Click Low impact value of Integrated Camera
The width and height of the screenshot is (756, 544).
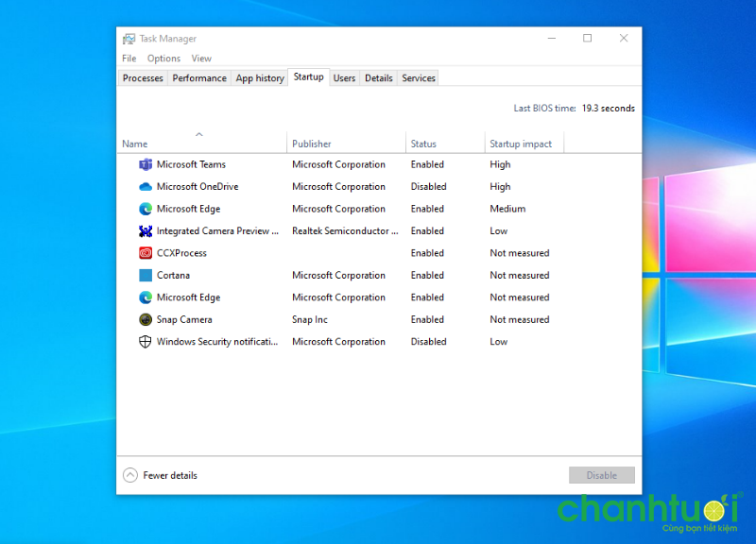tap(499, 231)
